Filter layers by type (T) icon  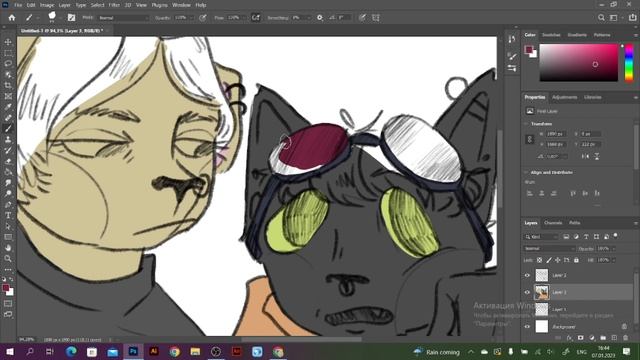[x=586, y=237]
